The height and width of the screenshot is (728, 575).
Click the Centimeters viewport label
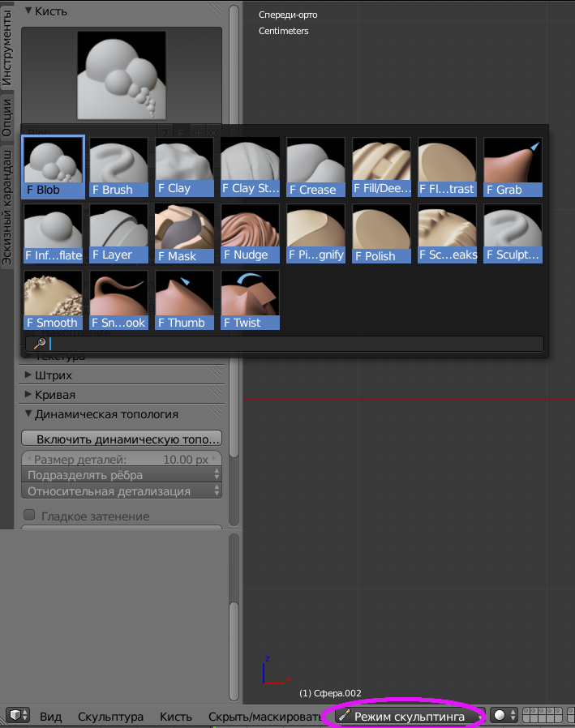point(283,31)
